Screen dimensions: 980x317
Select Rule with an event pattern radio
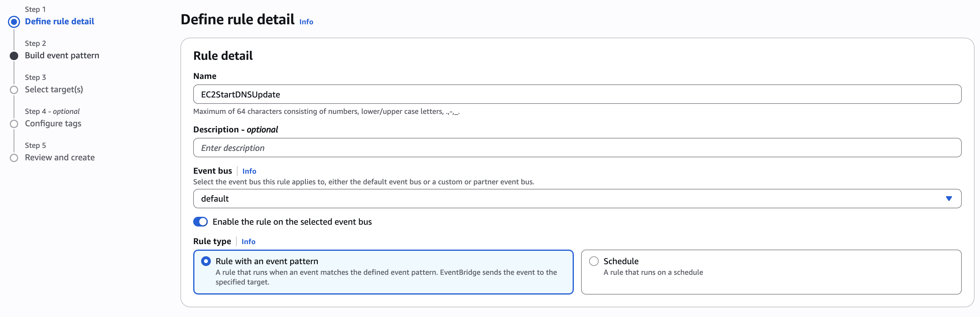[206, 261]
